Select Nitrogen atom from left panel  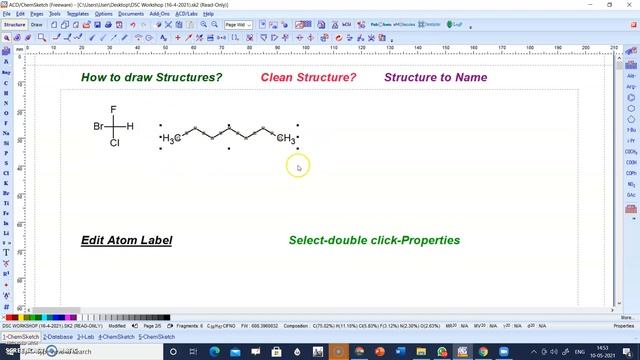tap(6, 103)
